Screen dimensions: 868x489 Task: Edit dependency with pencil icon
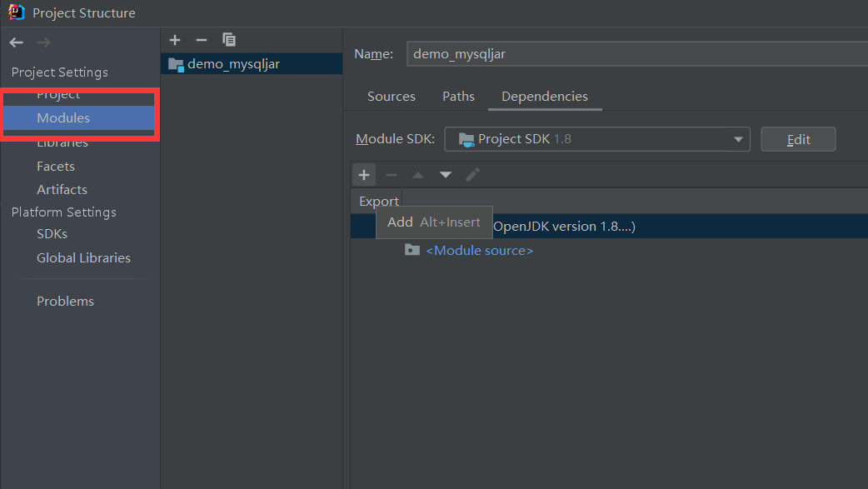(472, 175)
